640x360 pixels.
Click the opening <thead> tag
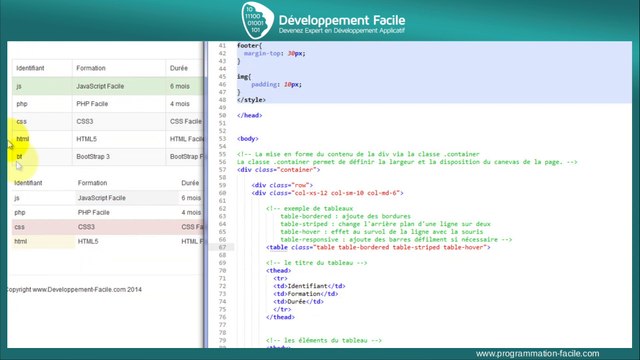278,271
